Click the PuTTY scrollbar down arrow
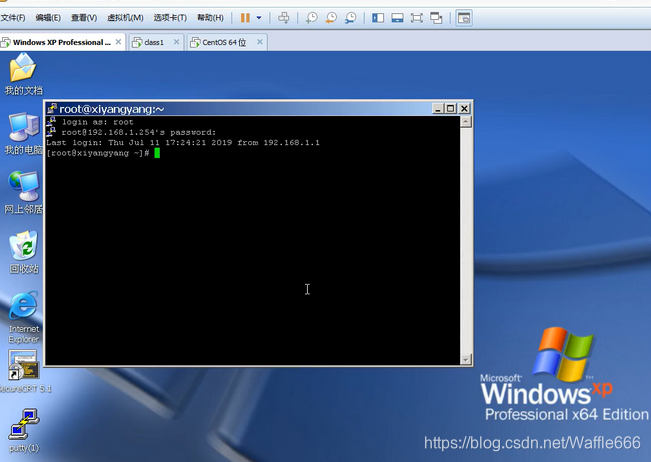The height and width of the screenshot is (462, 651). coord(466,359)
